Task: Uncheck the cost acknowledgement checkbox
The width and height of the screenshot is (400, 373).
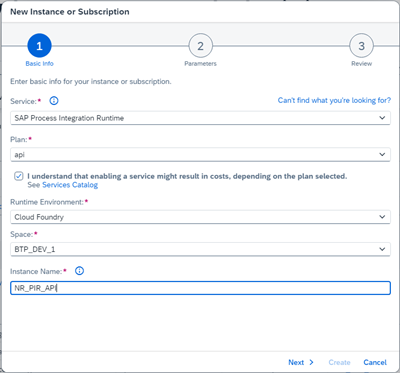Action: [19, 176]
